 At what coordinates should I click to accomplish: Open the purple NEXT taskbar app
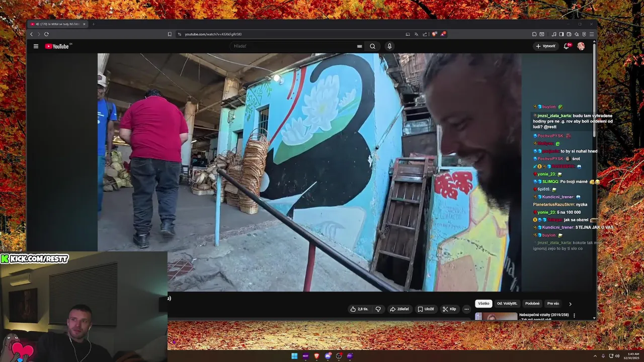point(305,356)
